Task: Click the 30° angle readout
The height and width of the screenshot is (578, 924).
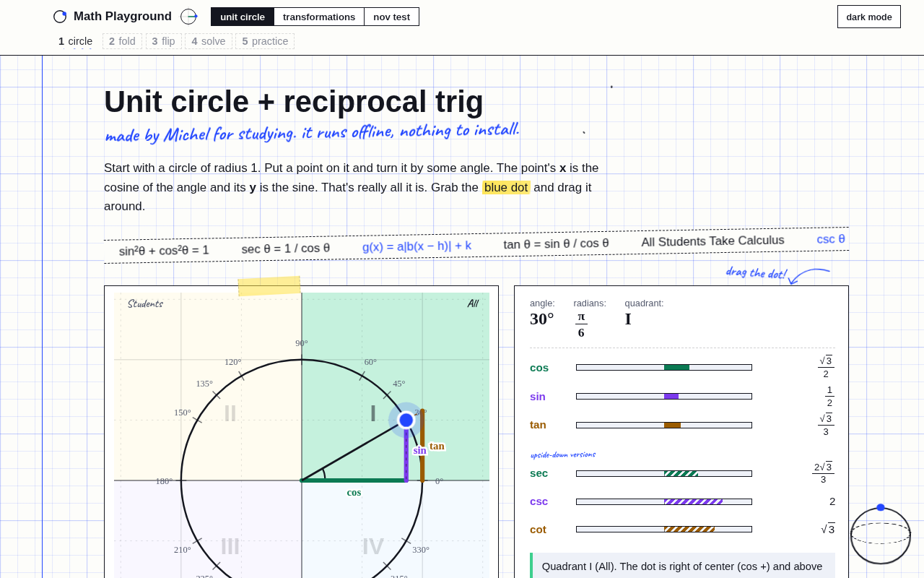Action: point(542,319)
